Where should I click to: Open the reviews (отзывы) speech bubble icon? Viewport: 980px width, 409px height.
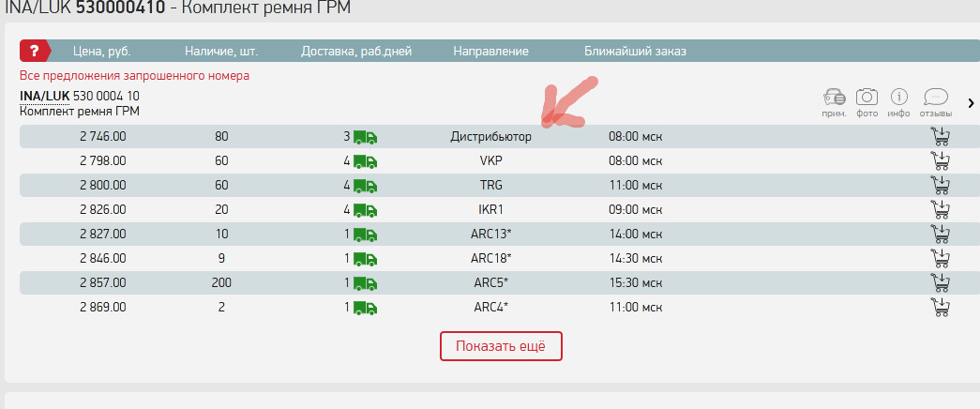coord(935,98)
